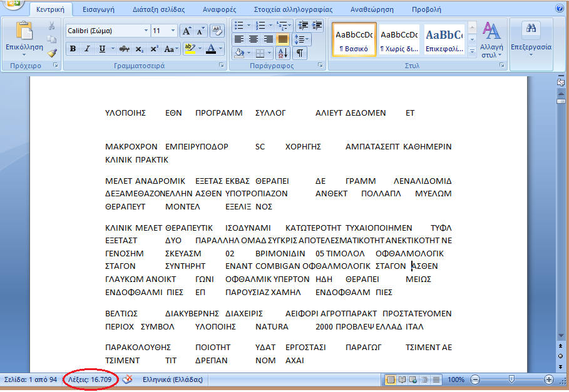Apply red font color
This screenshot has width=569, height=392.
(211, 49)
